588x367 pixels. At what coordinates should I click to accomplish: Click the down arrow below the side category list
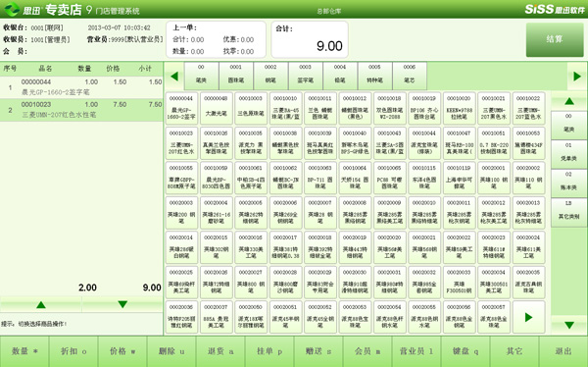[x=568, y=325]
